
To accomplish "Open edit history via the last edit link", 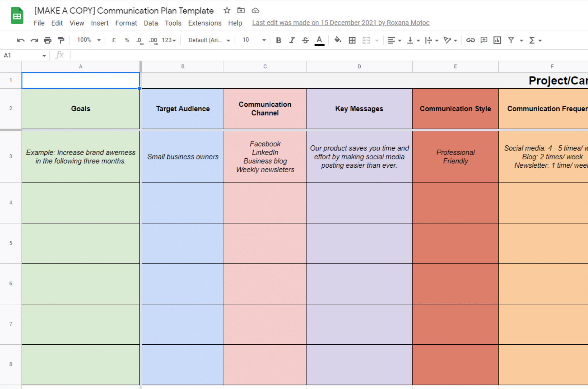I will tap(341, 23).
